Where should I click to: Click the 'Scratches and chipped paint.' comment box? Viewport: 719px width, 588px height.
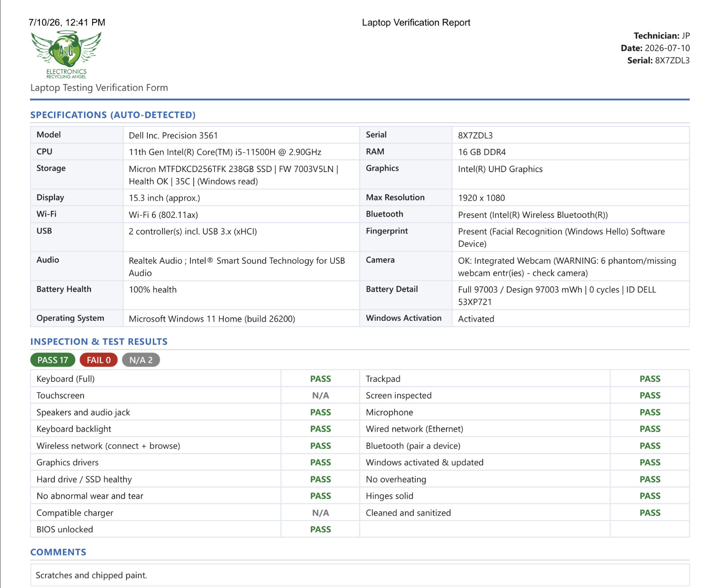[x=360, y=575]
